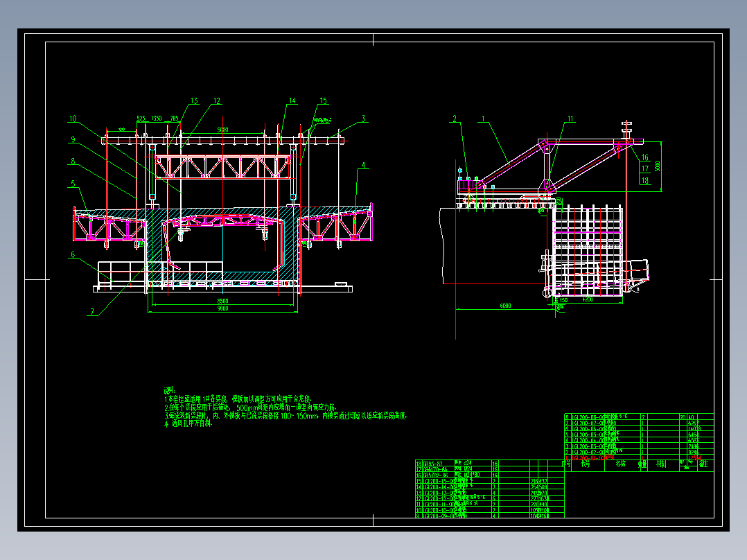The image size is (747, 560).
Task: Click callout number 5 left of the cross-section
Action: pyautogui.click(x=73, y=184)
